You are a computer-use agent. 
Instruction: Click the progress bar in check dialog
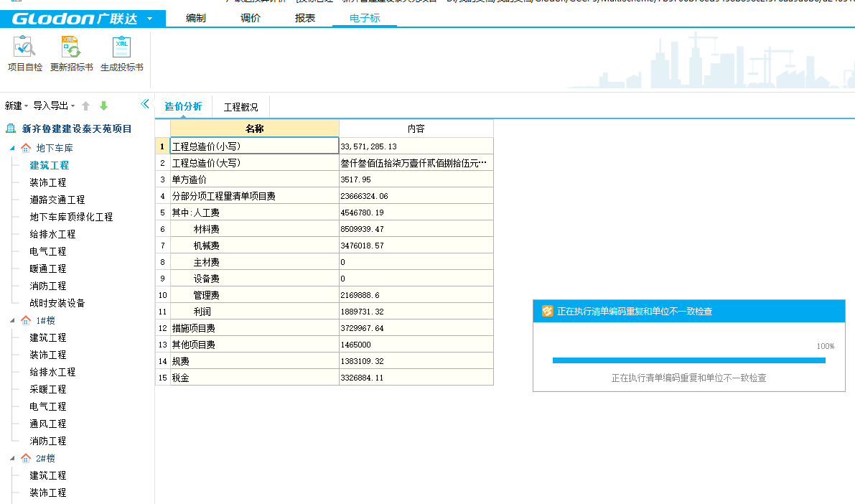tap(688, 360)
